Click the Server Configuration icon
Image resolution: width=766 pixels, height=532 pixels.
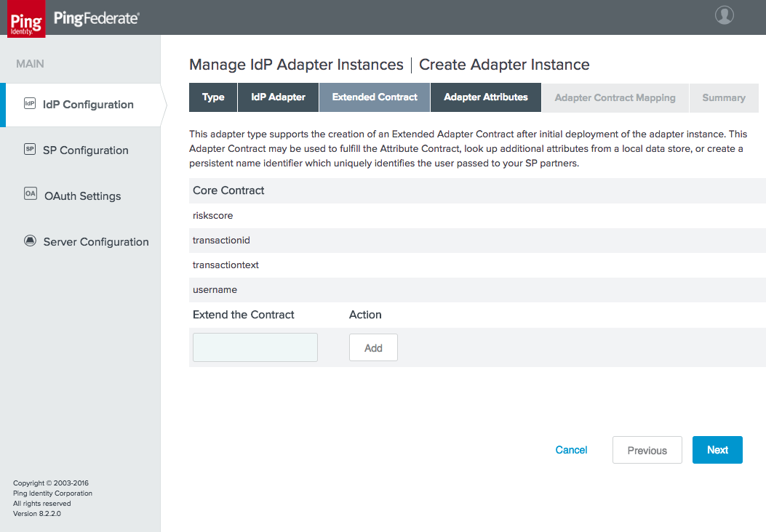tap(31, 241)
